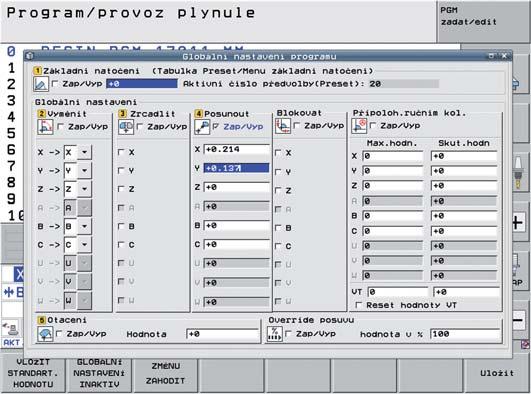Open the C axis swap dropdown

[x=84, y=244]
